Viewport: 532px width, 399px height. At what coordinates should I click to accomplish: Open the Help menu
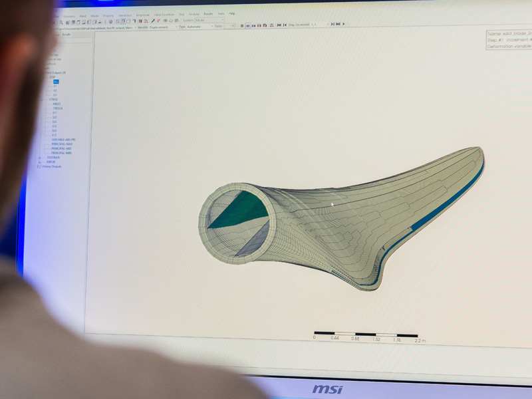(x=231, y=13)
